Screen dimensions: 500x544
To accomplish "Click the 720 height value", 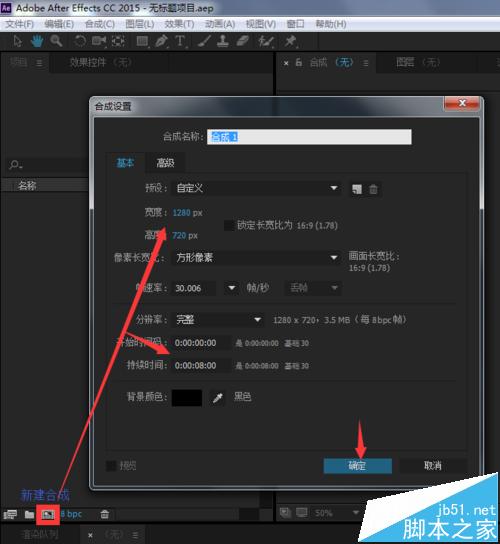I will 179,236.
